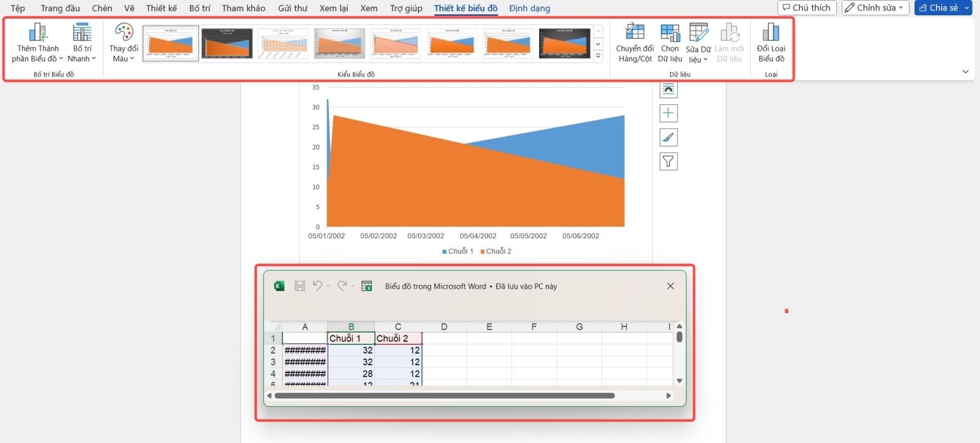The width and height of the screenshot is (980, 443).
Task: Choose the last dark chart style thumbnail
Action: pos(565,44)
